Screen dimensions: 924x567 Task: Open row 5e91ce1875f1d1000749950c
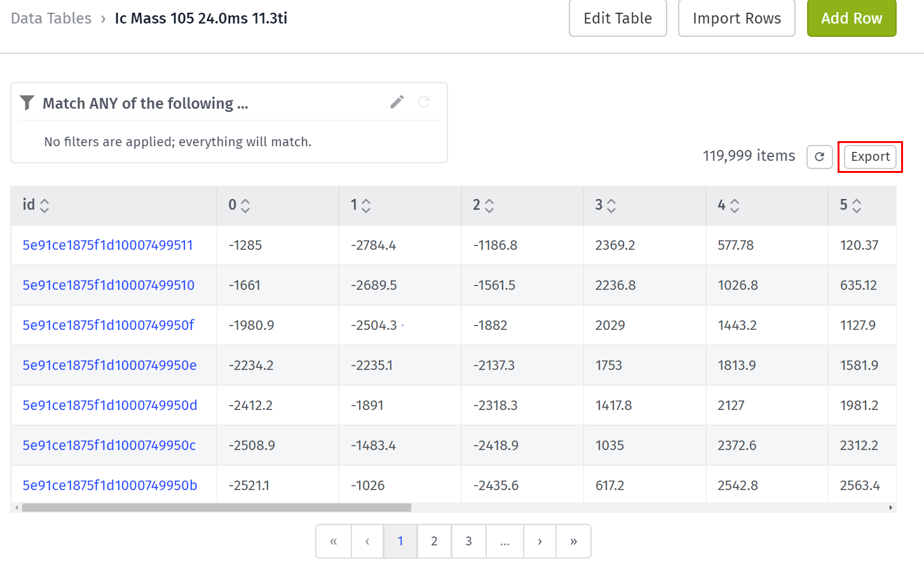(109, 446)
